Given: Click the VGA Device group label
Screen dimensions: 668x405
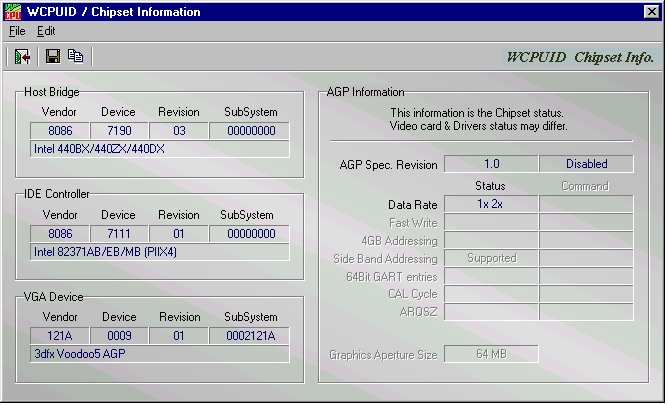Looking at the screenshot, I should click(x=54, y=297).
